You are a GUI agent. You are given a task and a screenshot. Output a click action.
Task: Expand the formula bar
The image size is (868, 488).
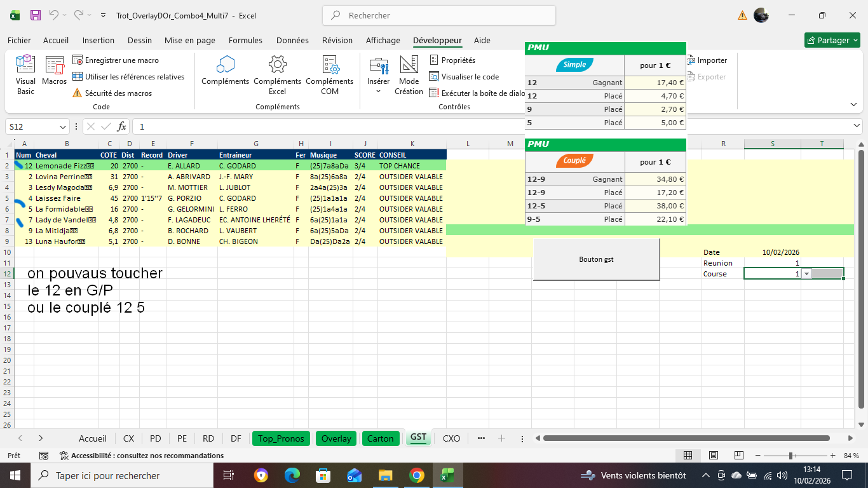pos(857,126)
